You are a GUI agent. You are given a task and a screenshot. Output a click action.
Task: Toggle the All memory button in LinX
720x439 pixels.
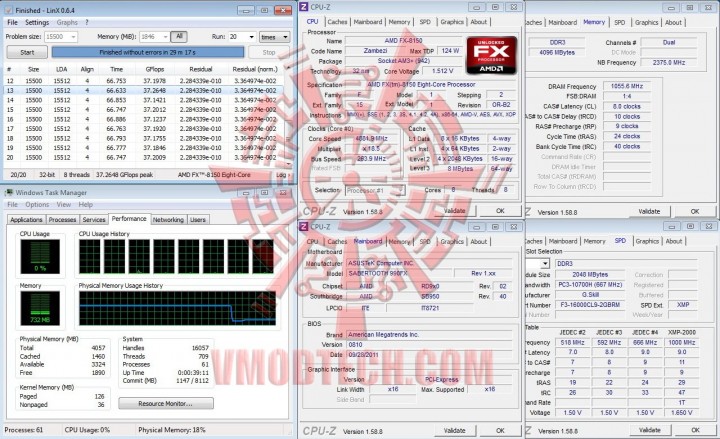179,36
